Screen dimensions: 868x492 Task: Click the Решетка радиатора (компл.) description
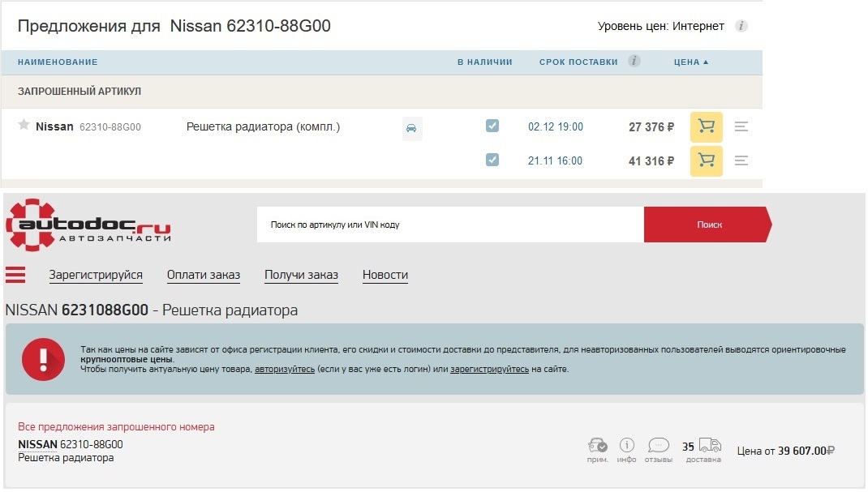(263, 126)
